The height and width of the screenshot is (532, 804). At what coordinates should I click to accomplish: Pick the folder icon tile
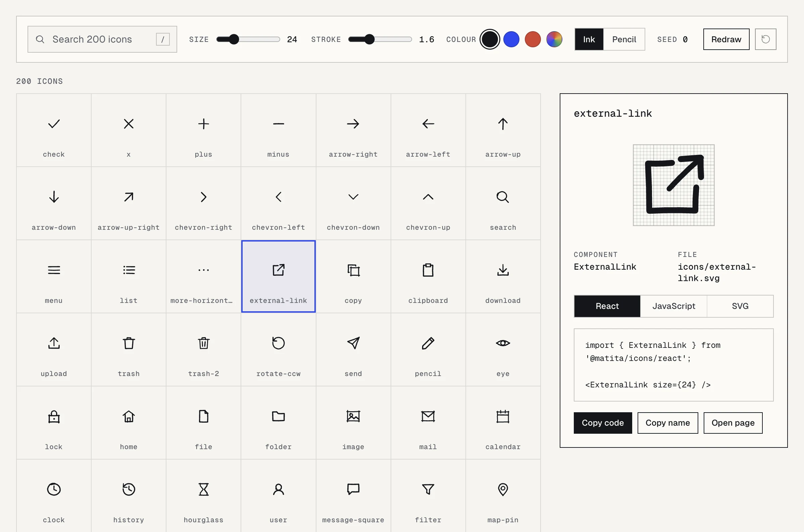278,423
